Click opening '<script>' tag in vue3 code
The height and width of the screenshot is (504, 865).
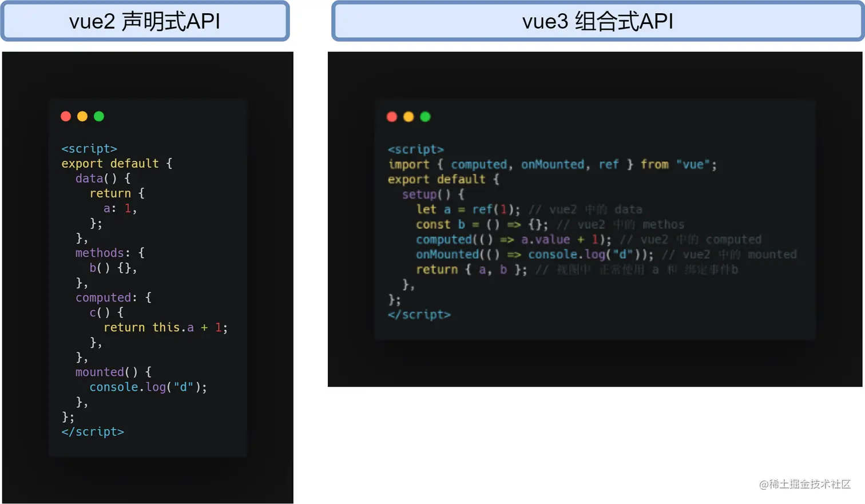click(x=416, y=149)
